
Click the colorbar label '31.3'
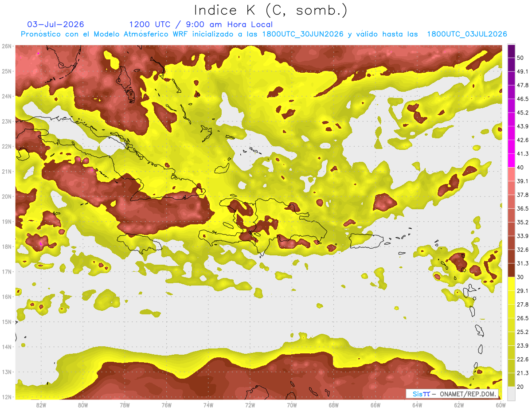coord(522,263)
